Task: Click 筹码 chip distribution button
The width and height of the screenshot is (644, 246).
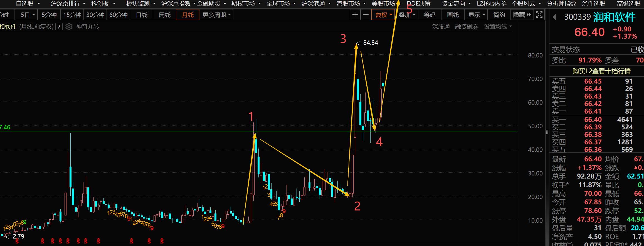Action: click(430, 15)
